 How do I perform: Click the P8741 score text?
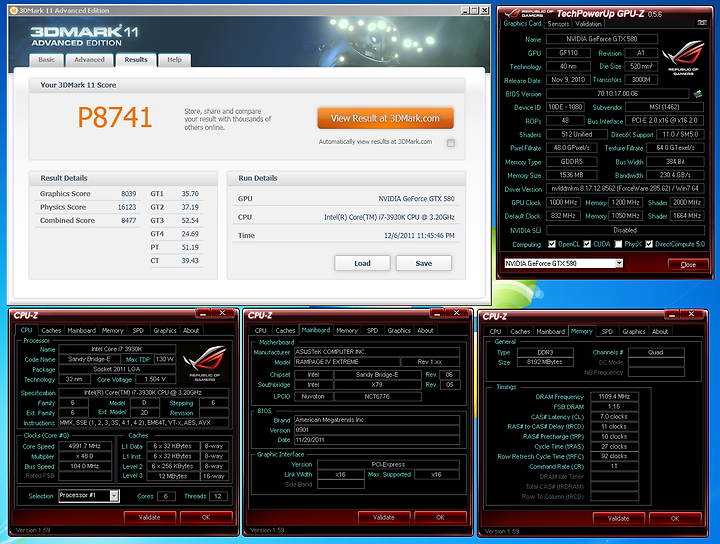114,118
